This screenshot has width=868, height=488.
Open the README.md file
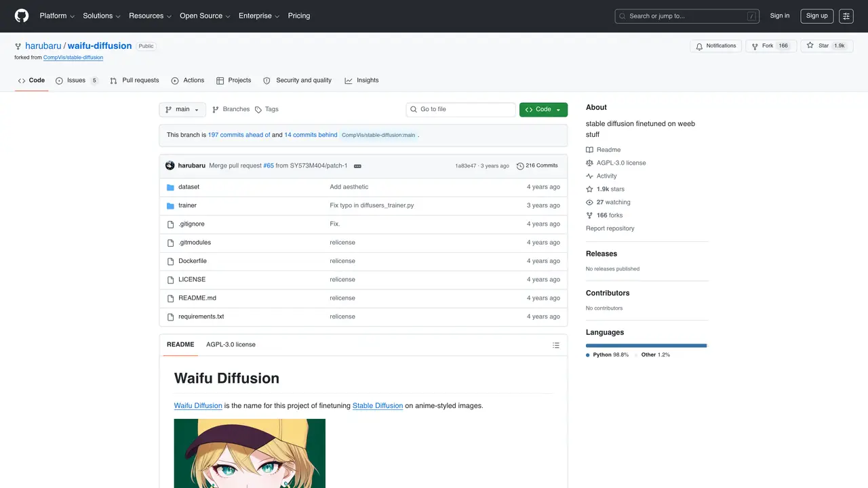197,298
